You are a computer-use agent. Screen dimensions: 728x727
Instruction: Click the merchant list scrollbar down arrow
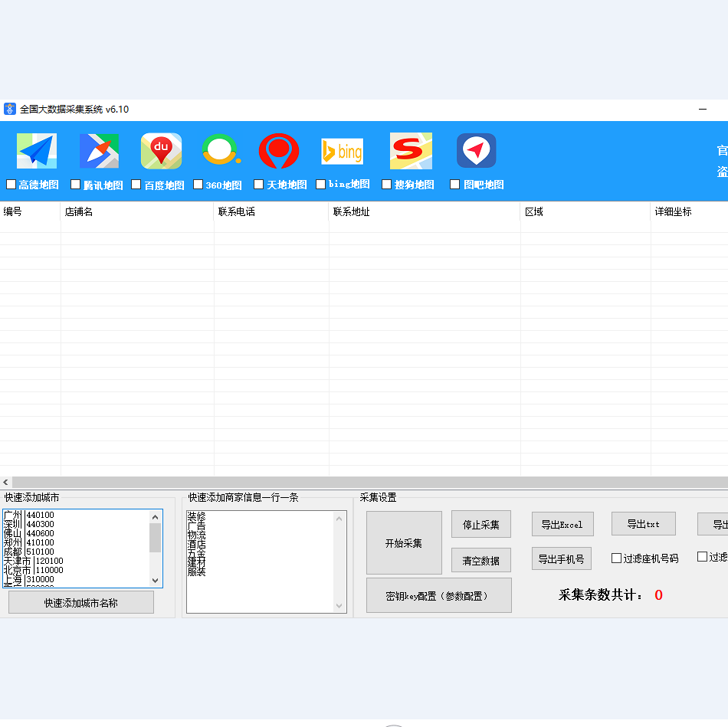point(339,606)
